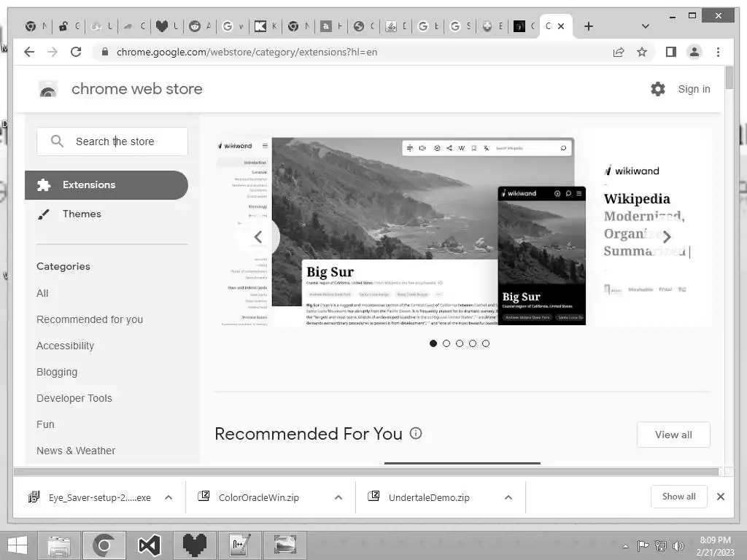The width and height of the screenshot is (747, 560).
Task: Go forward with the browser arrow
Action: 53,52
